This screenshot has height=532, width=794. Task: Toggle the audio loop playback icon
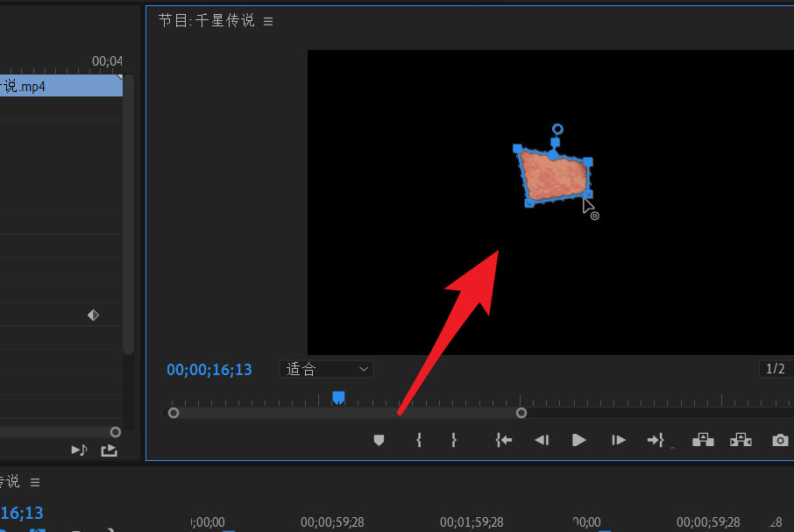coord(80,450)
